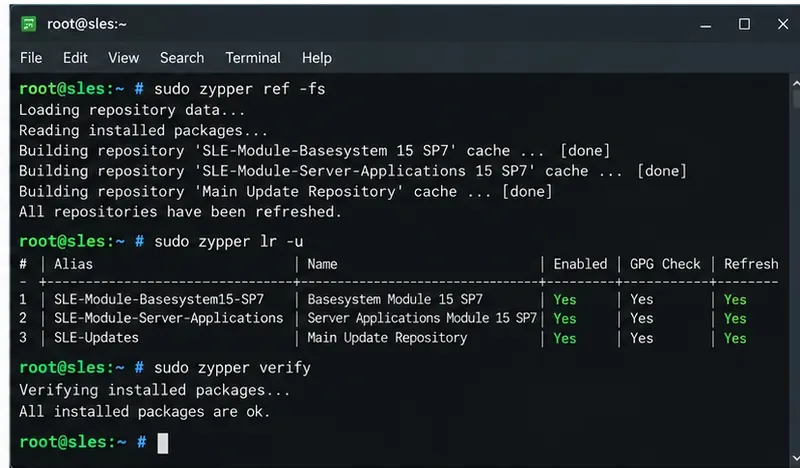Click the 'Enabled' column header

pos(580,264)
